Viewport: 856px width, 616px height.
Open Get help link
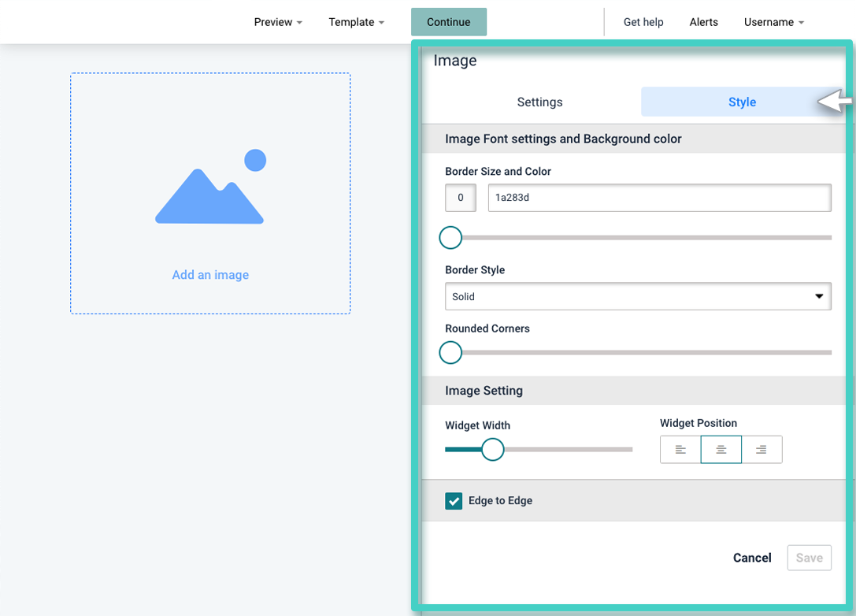(643, 22)
